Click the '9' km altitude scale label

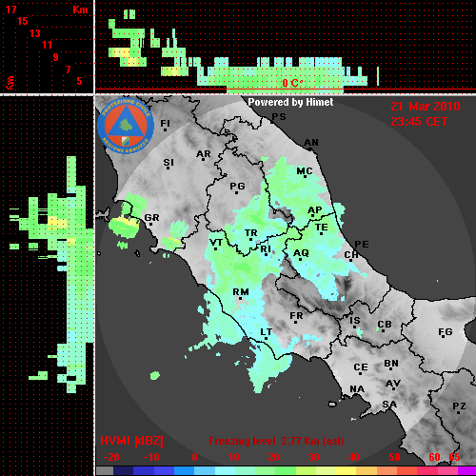click(56, 57)
